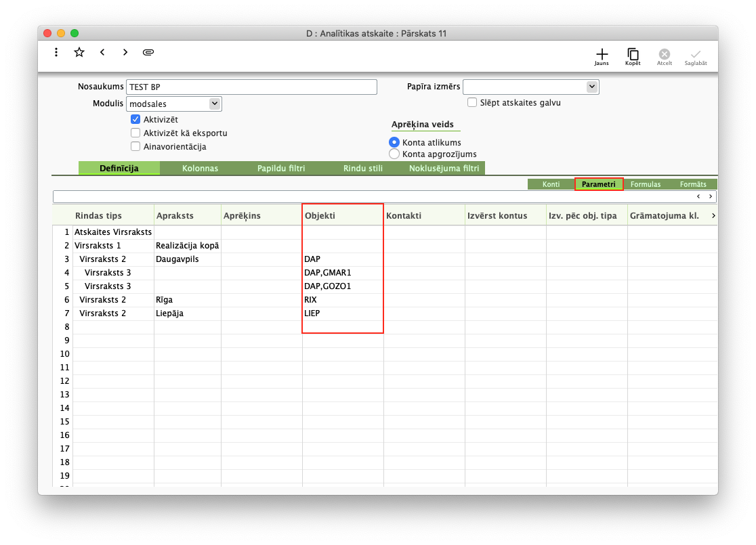Click the DAP,GOZO1 object cell
The height and width of the screenshot is (545, 756).
pyautogui.click(x=343, y=286)
